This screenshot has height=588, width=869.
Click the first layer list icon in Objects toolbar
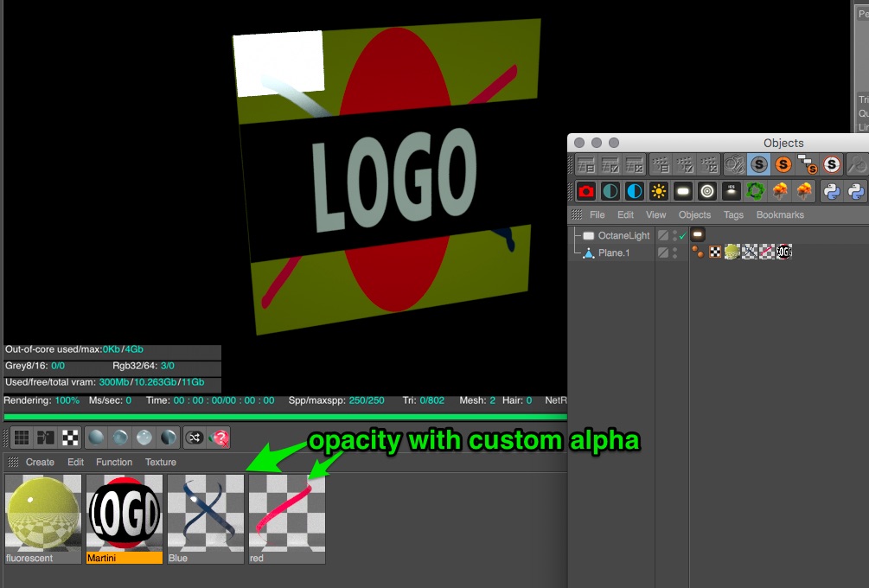click(585, 164)
